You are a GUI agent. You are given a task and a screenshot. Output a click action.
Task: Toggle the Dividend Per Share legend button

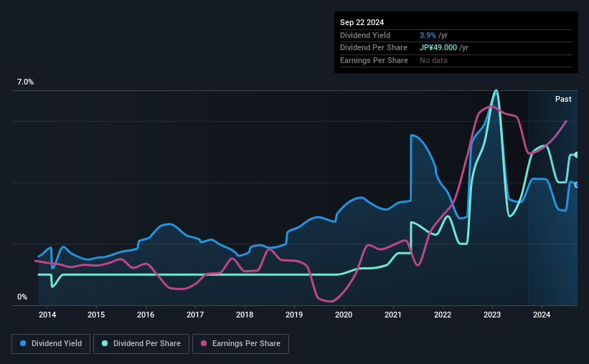click(x=141, y=343)
